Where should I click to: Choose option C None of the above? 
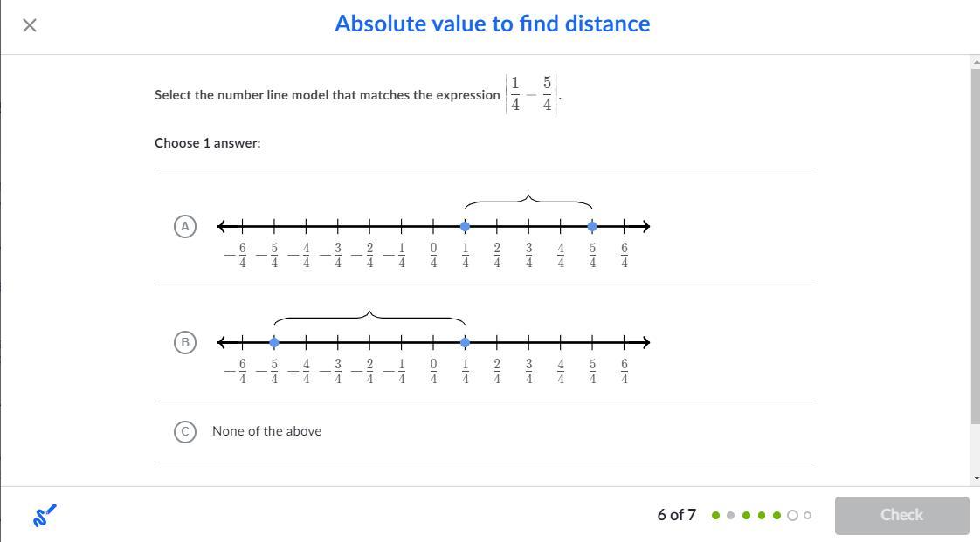[184, 431]
